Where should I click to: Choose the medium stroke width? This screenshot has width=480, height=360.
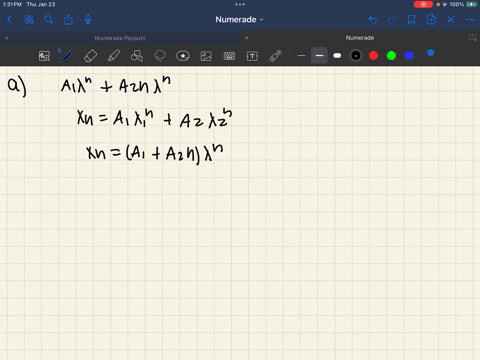coord(319,56)
